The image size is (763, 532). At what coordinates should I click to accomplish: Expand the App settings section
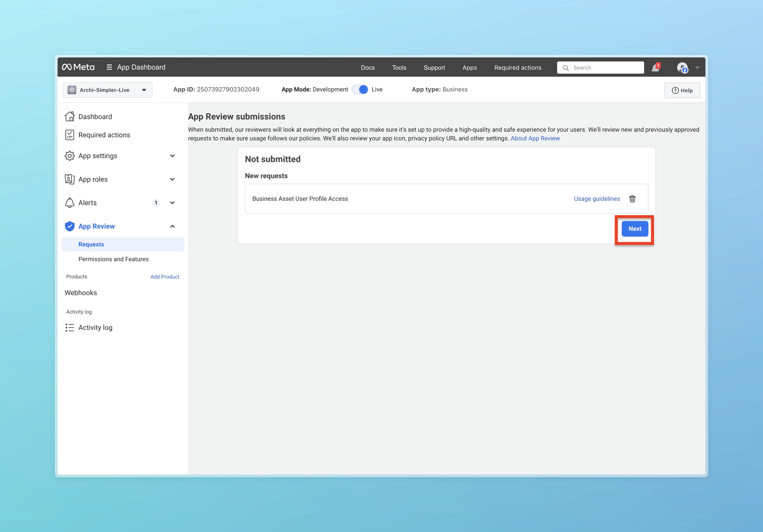pyautogui.click(x=172, y=156)
